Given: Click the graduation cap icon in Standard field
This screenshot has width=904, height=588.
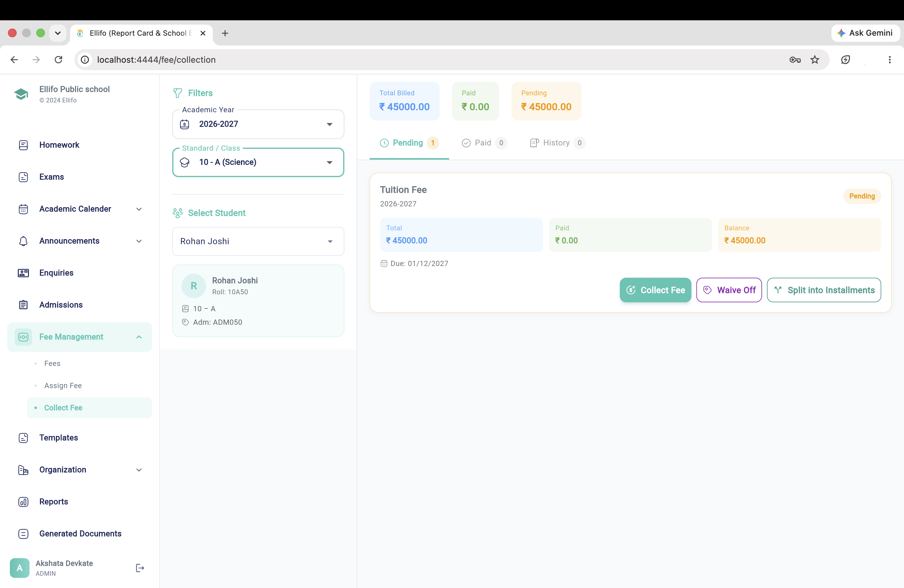Looking at the screenshot, I should tap(184, 162).
